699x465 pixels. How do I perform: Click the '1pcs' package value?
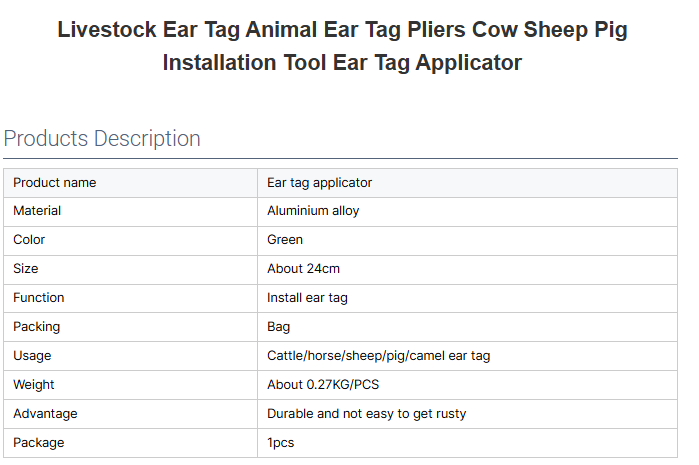(x=281, y=443)
